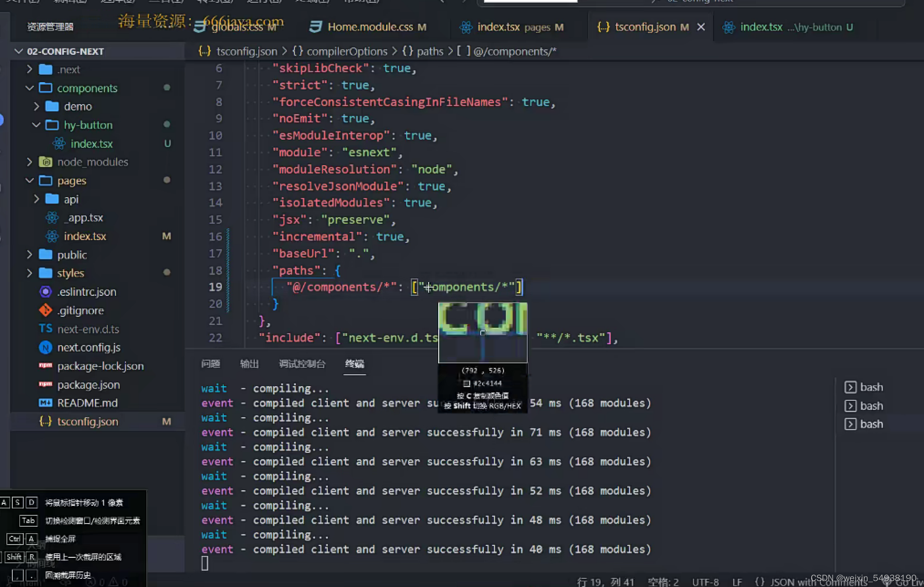This screenshot has height=587, width=924.
Task: Click the .gitignore git icon
Action: click(x=46, y=310)
